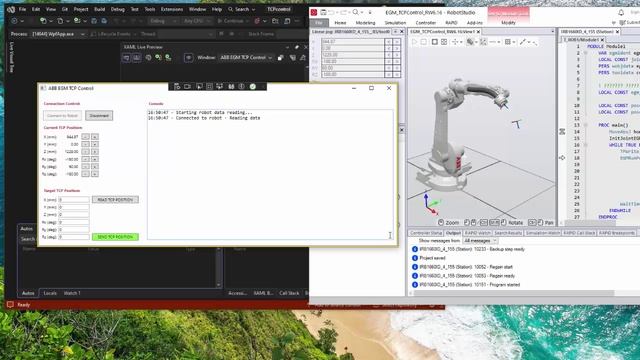Viewport: 640px width, 360px height.
Task: Click the Connect to Robot button
Action: tap(62, 116)
